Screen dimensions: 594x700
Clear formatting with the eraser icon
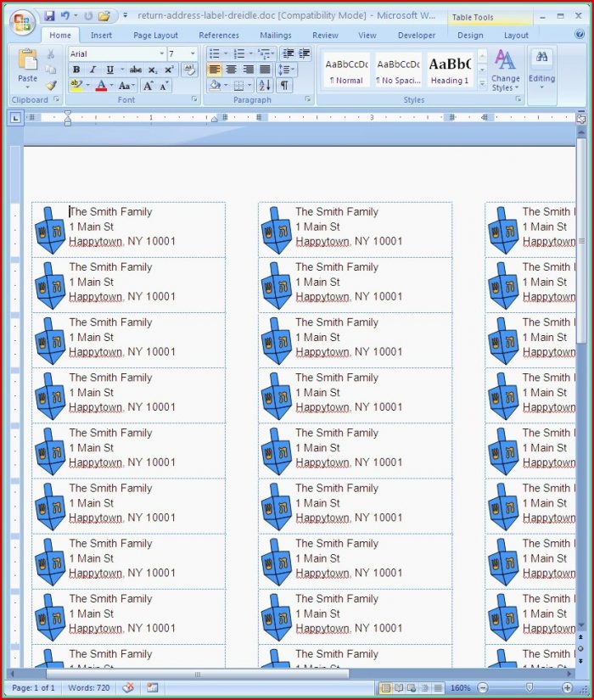pos(189,70)
